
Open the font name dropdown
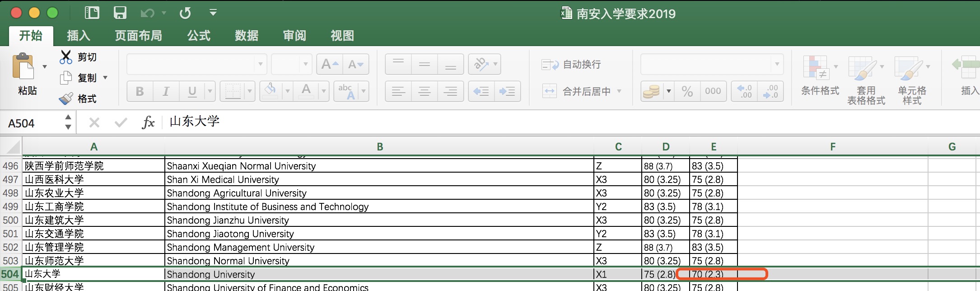[260, 65]
